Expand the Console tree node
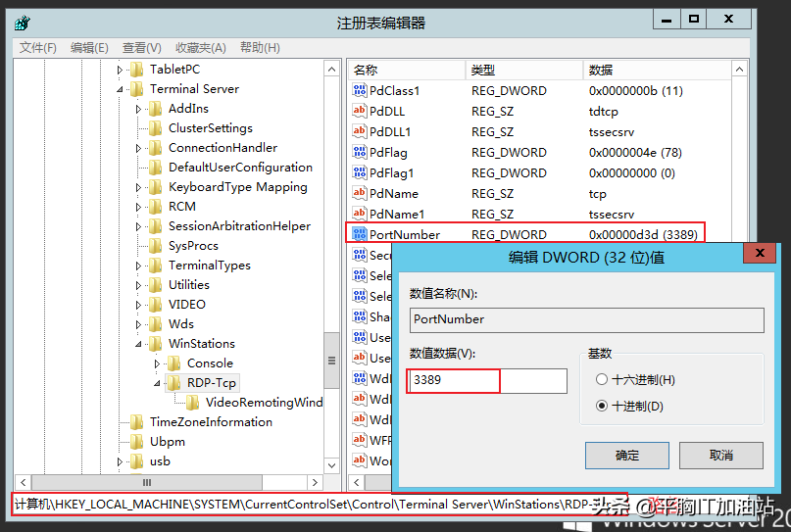791x532 pixels. coord(157,363)
